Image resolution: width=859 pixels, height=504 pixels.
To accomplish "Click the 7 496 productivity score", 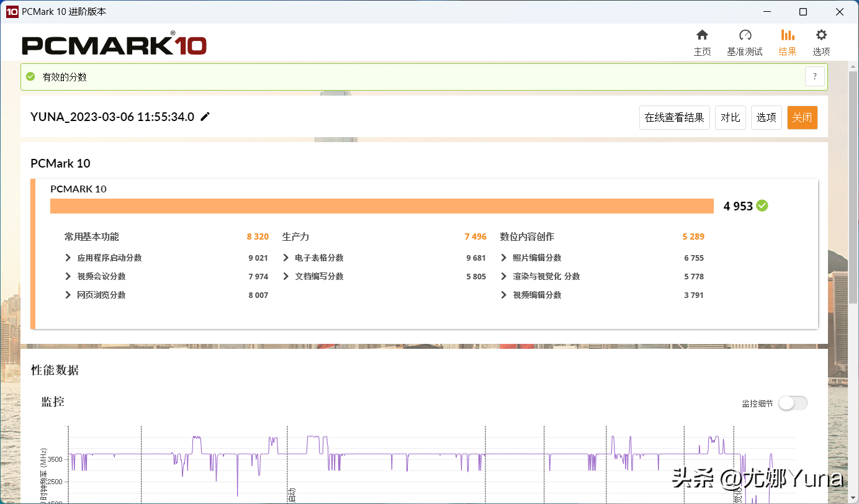I will click(475, 236).
